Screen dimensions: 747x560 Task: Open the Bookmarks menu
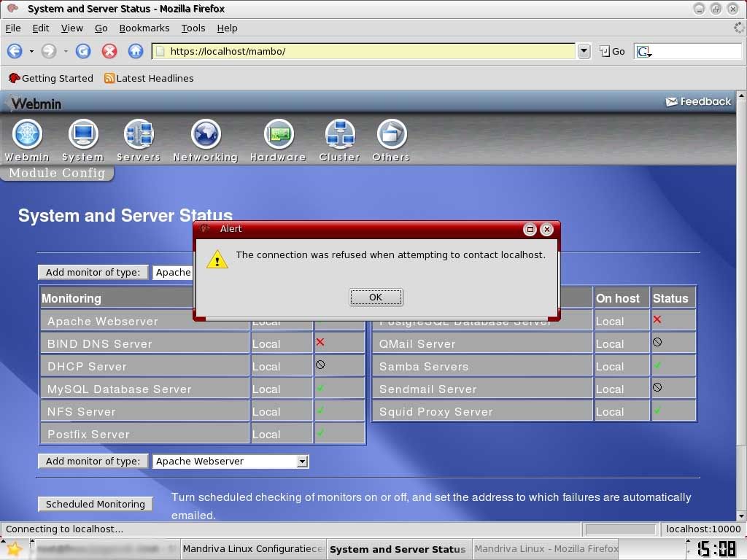[144, 28]
